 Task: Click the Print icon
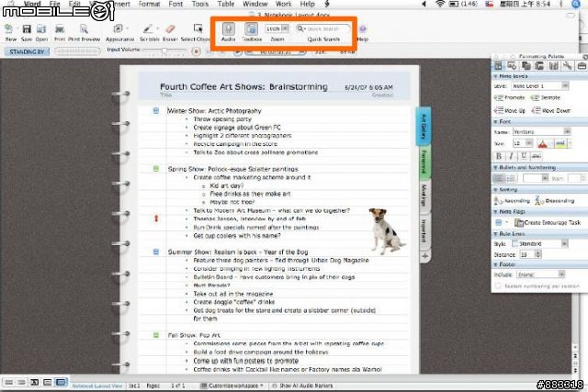click(x=60, y=29)
